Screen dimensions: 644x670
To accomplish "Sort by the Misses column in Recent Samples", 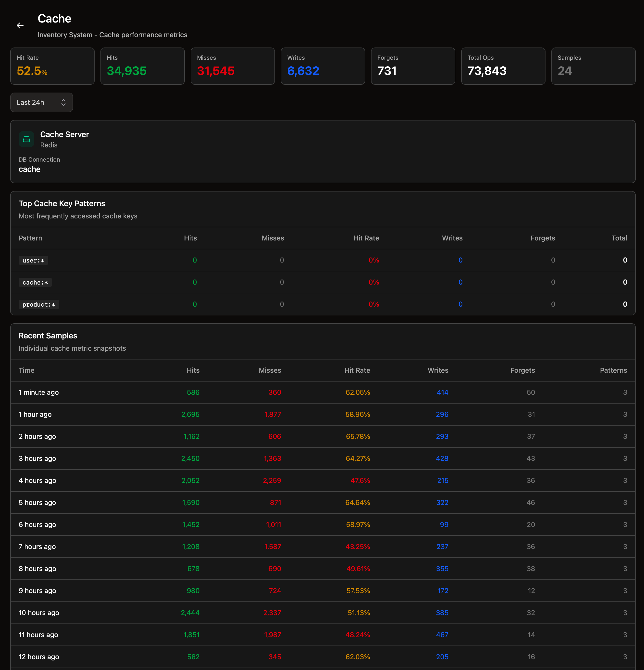I will [270, 370].
